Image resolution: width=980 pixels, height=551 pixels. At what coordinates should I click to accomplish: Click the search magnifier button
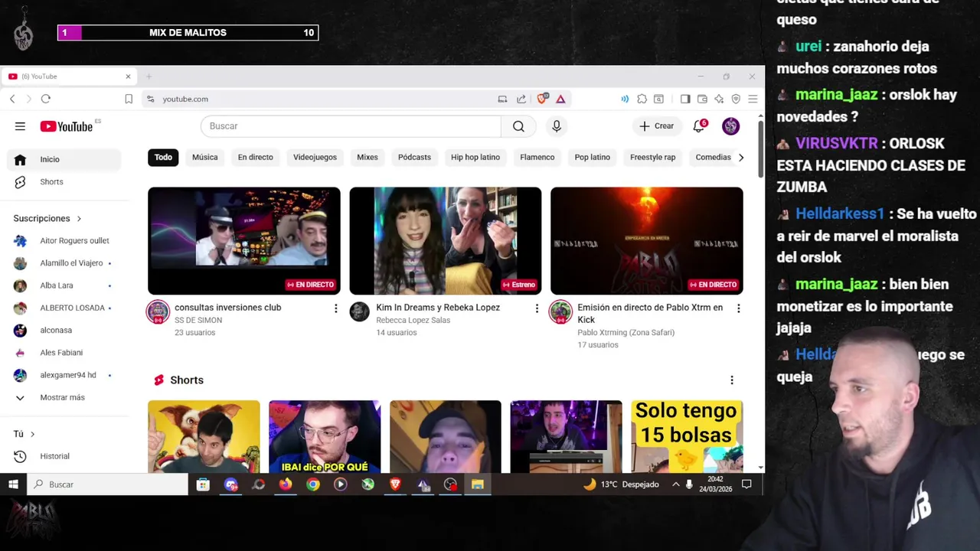[518, 126]
